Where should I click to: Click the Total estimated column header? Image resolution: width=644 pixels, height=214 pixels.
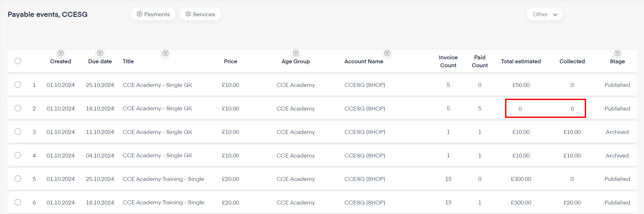point(521,61)
